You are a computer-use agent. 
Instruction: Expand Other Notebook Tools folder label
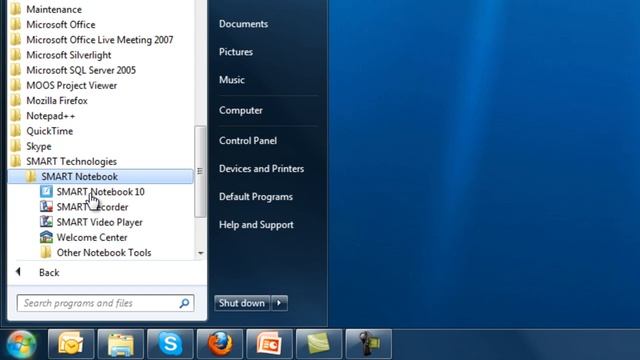pos(104,252)
